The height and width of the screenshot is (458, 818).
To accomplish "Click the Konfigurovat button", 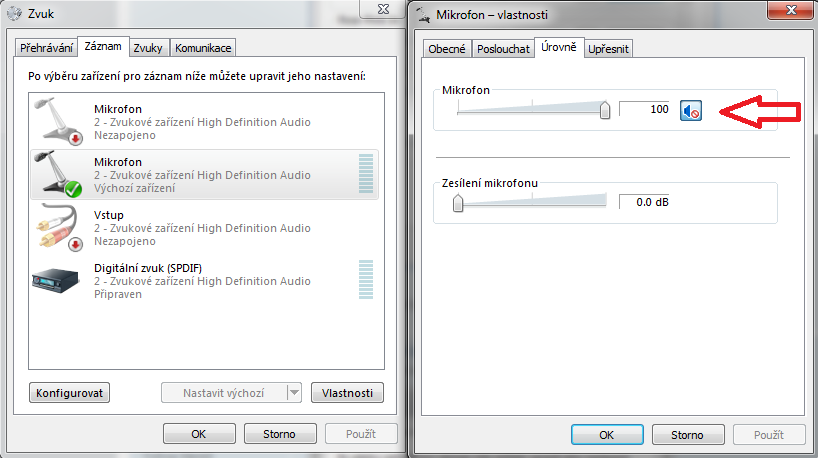I will click(x=70, y=393).
